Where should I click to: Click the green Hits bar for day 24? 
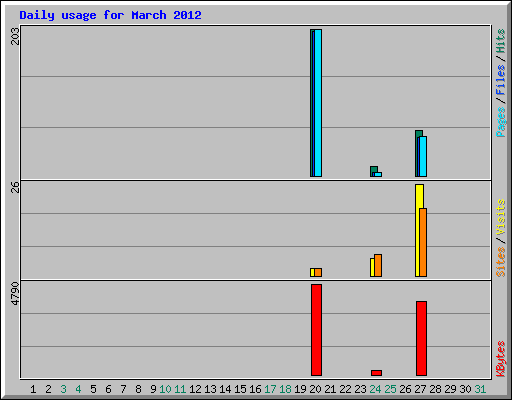(374, 169)
